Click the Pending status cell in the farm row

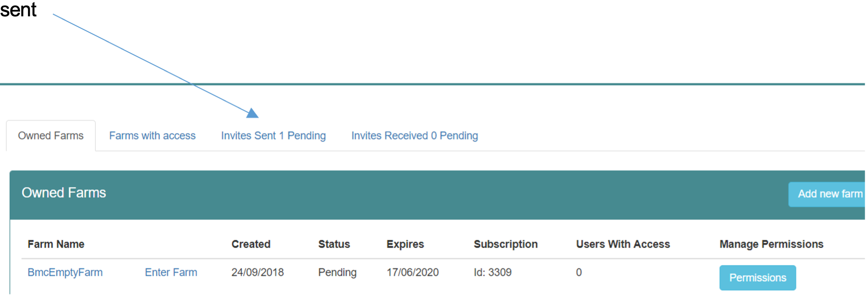pos(337,273)
